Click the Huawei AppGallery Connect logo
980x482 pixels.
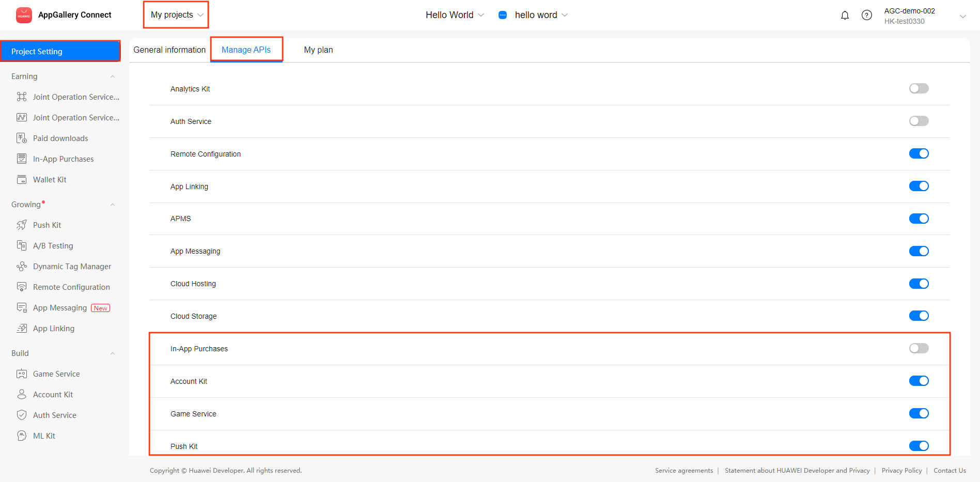click(x=24, y=15)
